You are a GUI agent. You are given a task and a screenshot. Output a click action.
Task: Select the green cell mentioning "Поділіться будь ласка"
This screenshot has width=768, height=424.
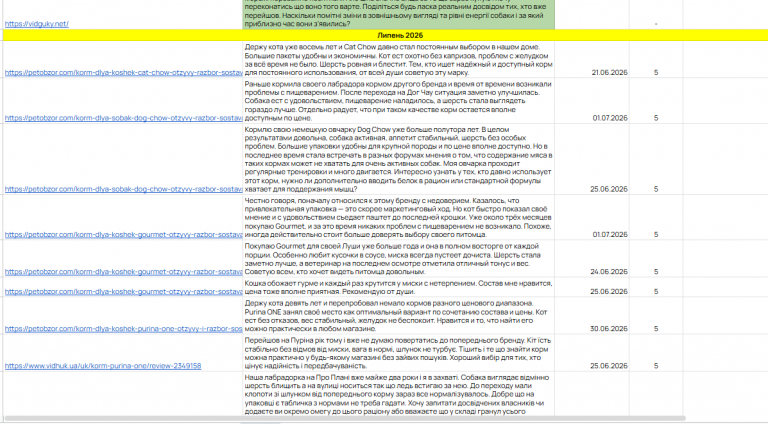pyautogui.click(x=399, y=14)
